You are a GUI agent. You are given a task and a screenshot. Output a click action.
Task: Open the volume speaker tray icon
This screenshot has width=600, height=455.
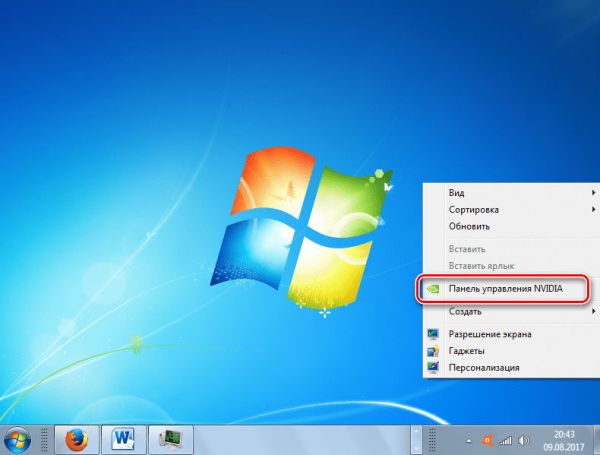(x=524, y=441)
